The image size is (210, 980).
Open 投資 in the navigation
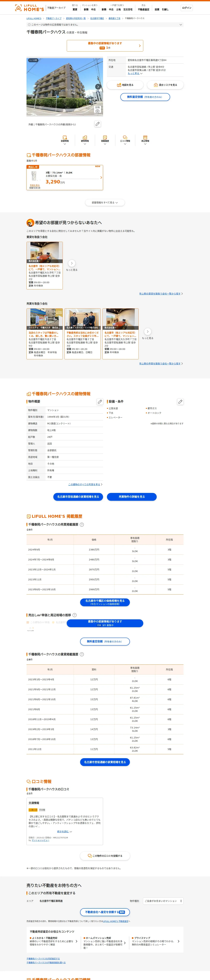tap(157, 9)
